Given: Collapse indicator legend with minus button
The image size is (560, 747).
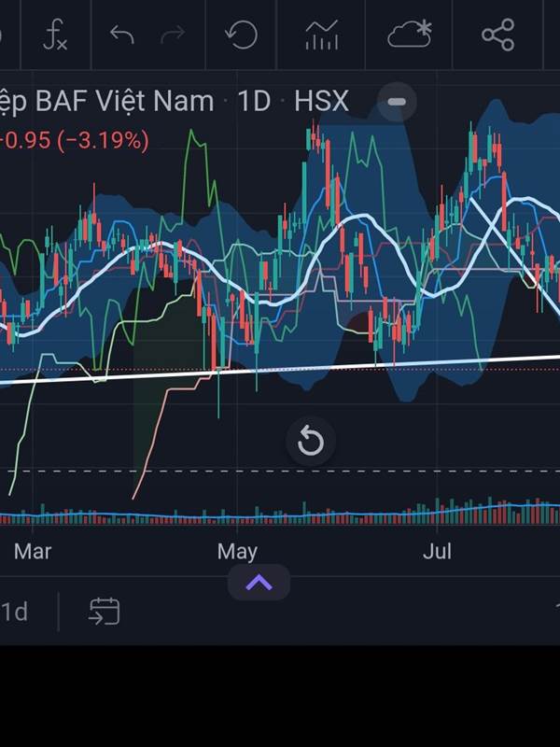Looking at the screenshot, I should (397, 102).
